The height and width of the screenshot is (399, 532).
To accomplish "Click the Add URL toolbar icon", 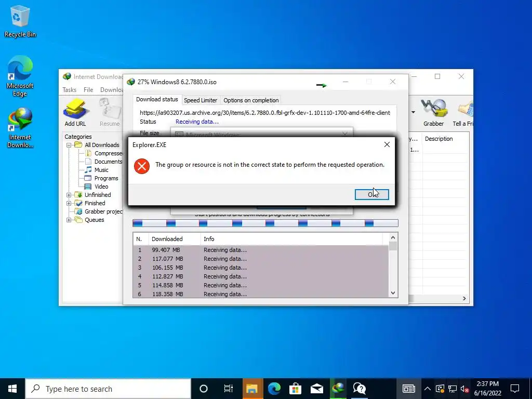I will point(75,112).
